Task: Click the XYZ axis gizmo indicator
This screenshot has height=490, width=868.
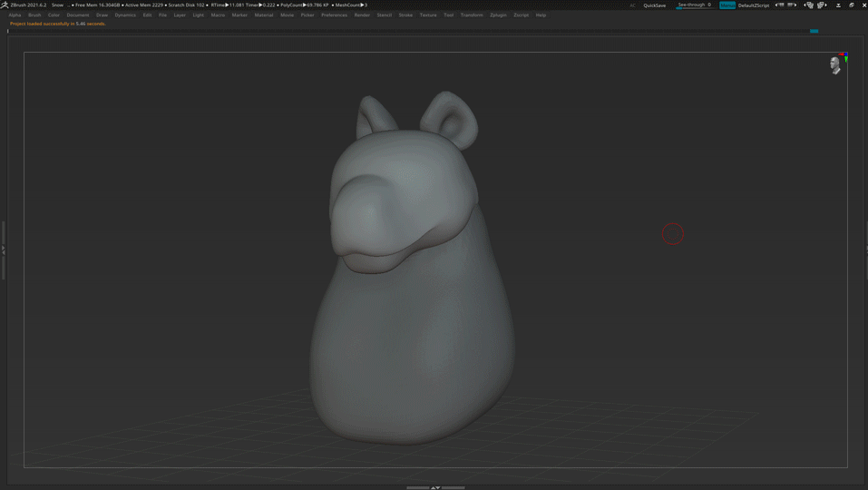Action: point(844,56)
